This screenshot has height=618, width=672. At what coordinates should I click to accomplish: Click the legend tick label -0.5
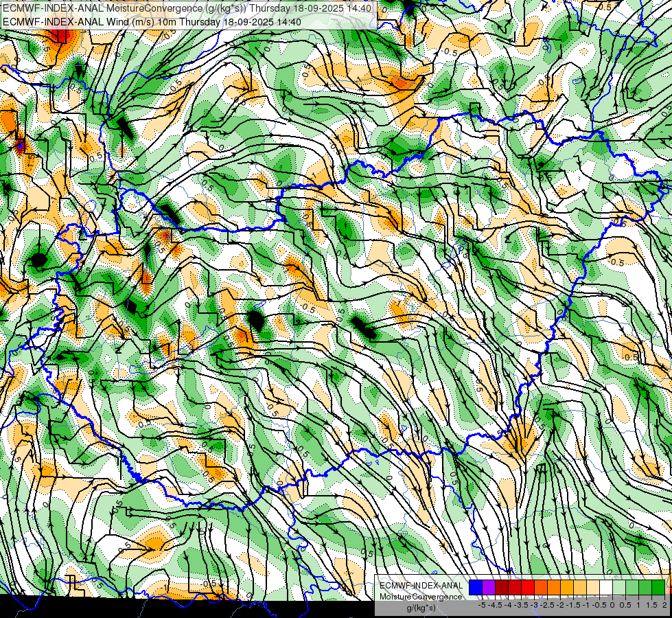[599, 605]
